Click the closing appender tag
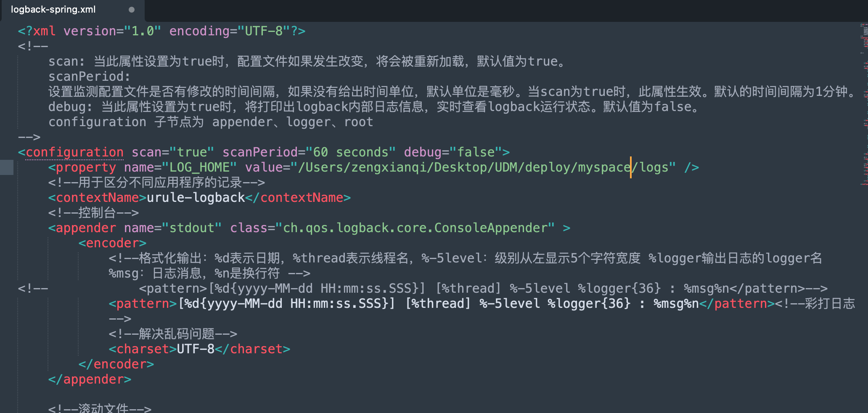The width and height of the screenshot is (868, 413). click(90, 379)
